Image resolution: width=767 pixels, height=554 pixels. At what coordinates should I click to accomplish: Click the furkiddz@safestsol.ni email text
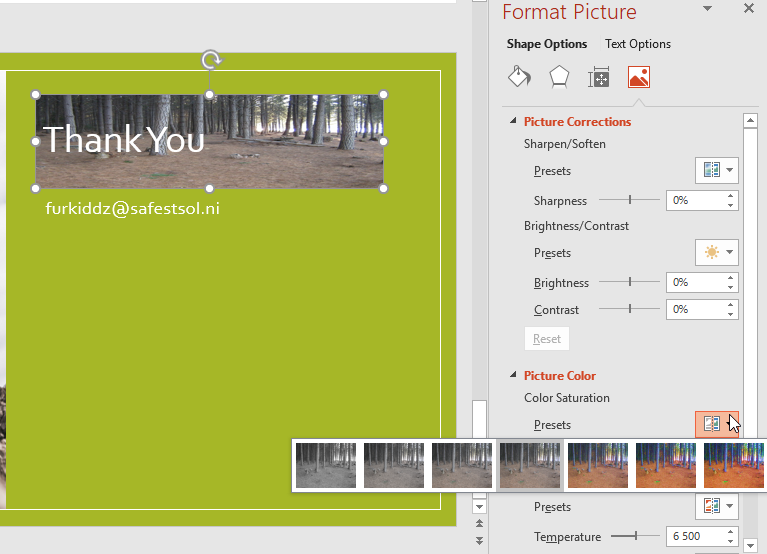(133, 209)
